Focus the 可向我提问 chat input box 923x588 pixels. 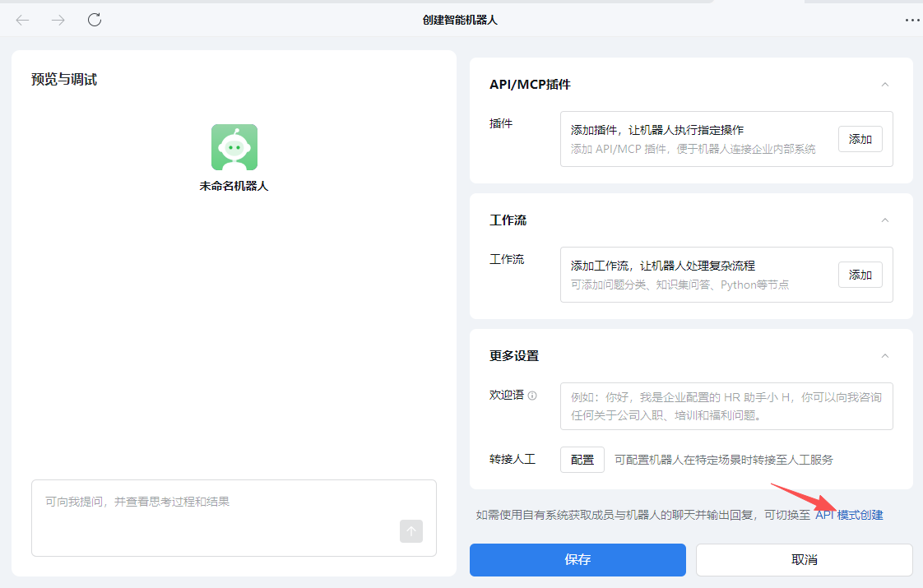pos(234,518)
